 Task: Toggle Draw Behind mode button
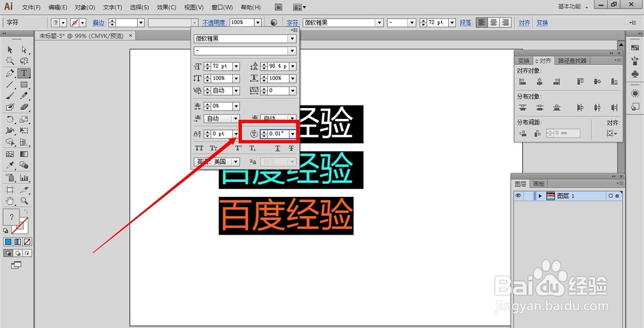[x=17, y=253]
